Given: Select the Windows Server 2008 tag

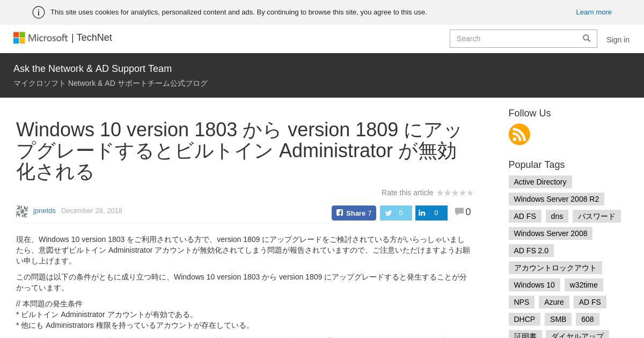Looking at the screenshot, I should (x=551, y=233).
